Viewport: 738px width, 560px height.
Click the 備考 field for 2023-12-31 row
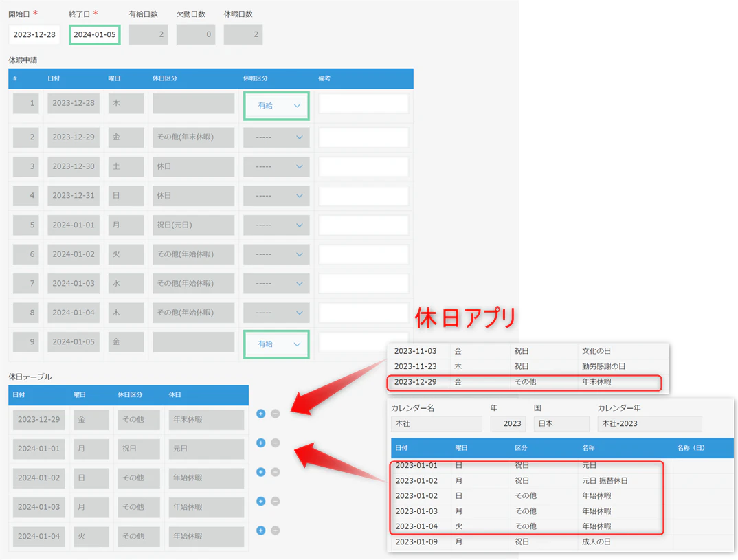click(364, 196)
